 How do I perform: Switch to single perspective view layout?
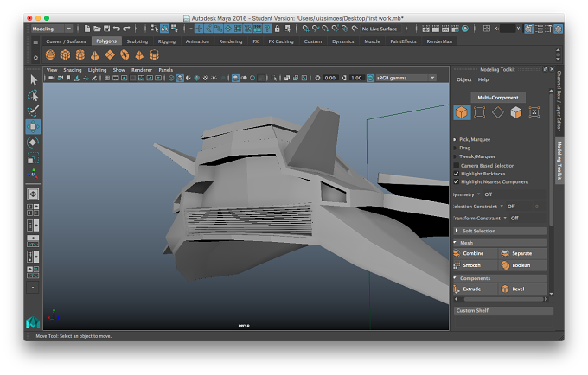coord(33,194)
